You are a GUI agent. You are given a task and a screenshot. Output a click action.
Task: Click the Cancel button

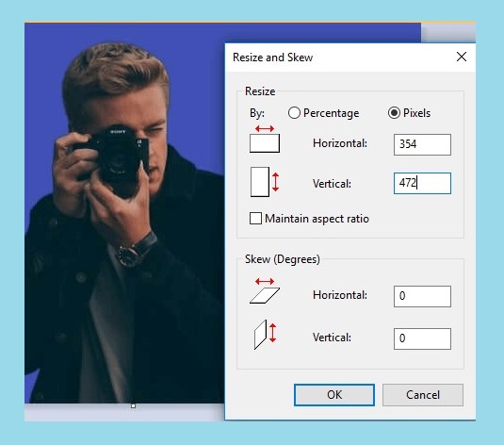pos(423,395)
